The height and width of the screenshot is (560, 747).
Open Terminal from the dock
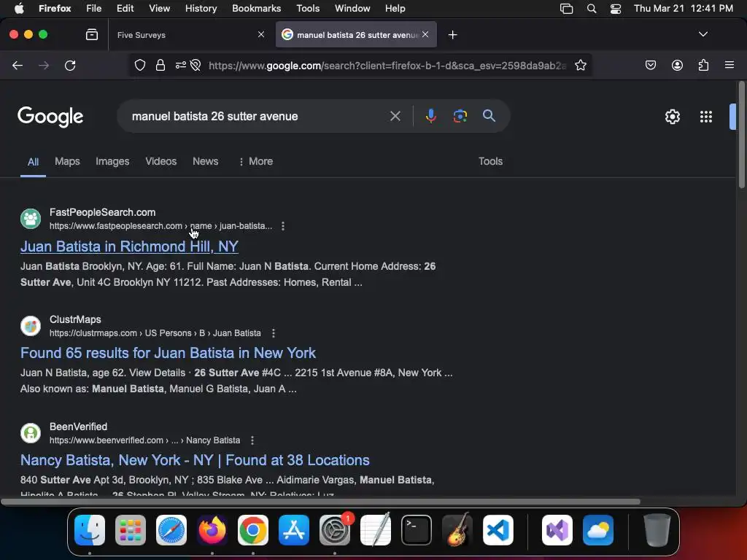[417, 530]
